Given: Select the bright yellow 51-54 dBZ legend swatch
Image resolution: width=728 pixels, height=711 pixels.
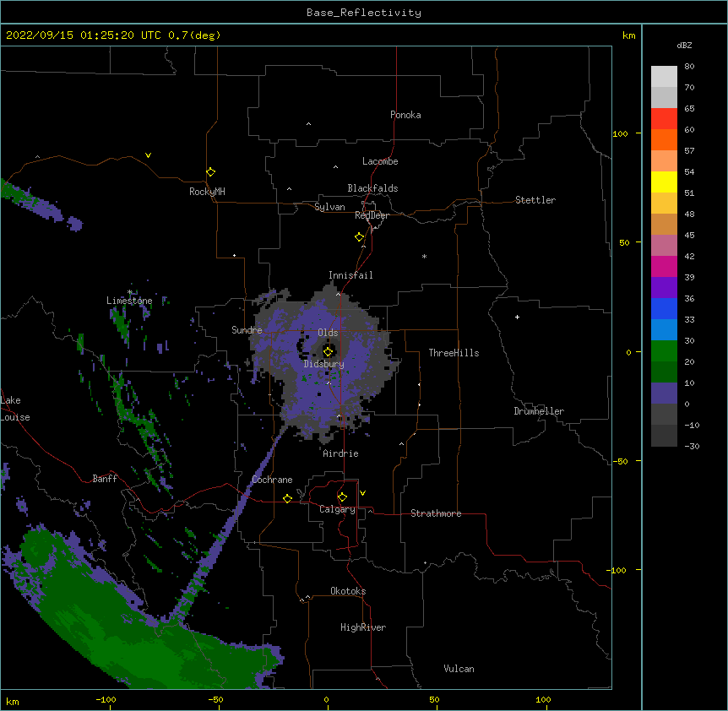Looking at the screenshot, I should 664,182.
